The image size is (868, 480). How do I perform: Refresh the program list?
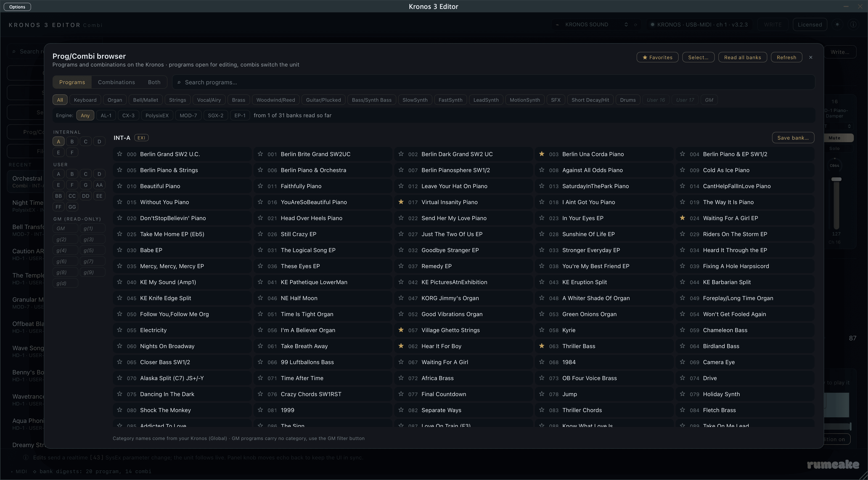[x=786, y=57]
